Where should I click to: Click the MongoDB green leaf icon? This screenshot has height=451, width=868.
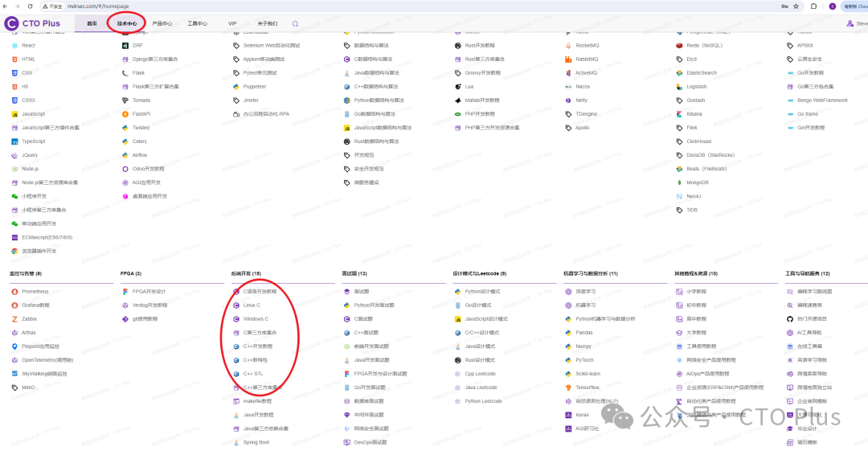[x=679, y=182]
